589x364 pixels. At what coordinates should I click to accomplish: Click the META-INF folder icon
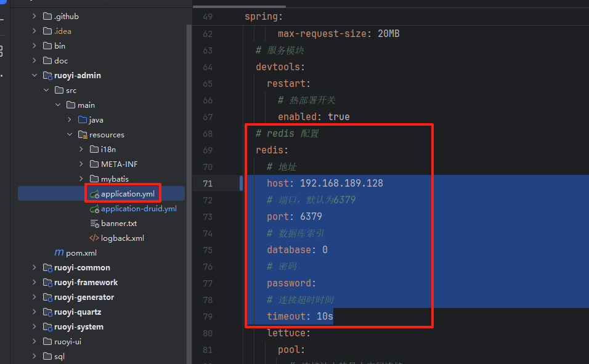[x=94, y=164]
